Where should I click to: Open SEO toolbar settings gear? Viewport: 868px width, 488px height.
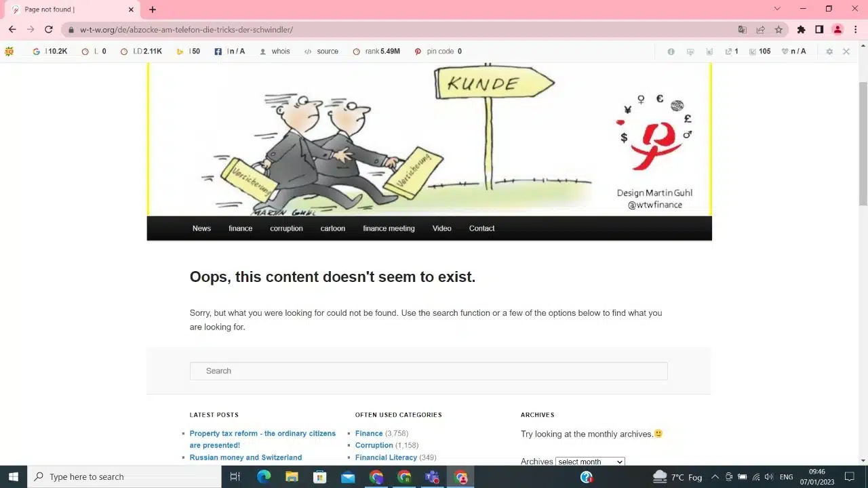(x=829, y=52)
